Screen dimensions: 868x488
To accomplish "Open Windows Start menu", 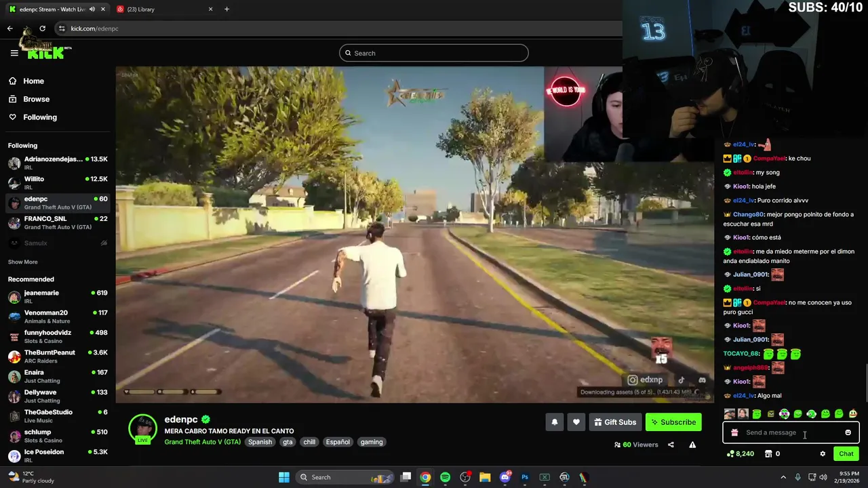I will pyautogui.click(x=284, y=477).
